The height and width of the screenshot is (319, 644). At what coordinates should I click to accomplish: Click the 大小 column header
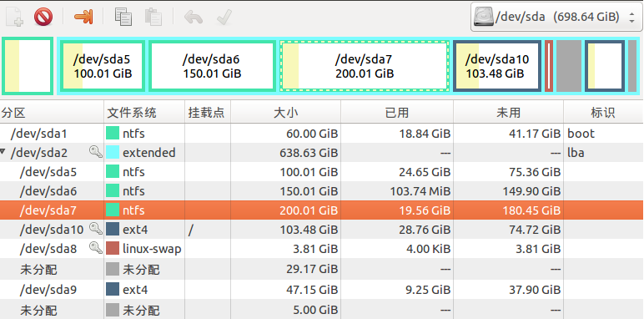pos(286,112)
